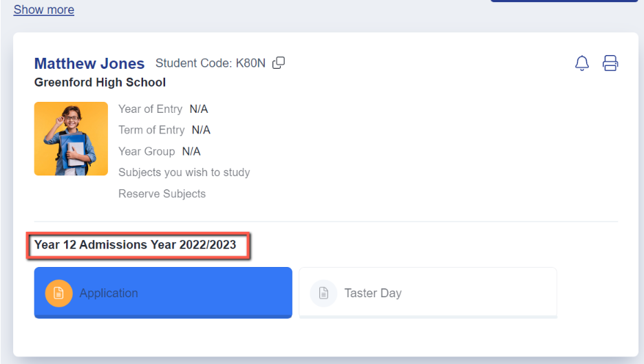Select the Term of Entry field

coord(164,130)
